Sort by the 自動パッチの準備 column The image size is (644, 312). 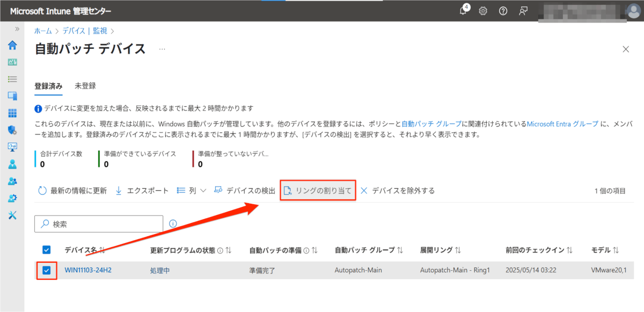pos(283,250)
